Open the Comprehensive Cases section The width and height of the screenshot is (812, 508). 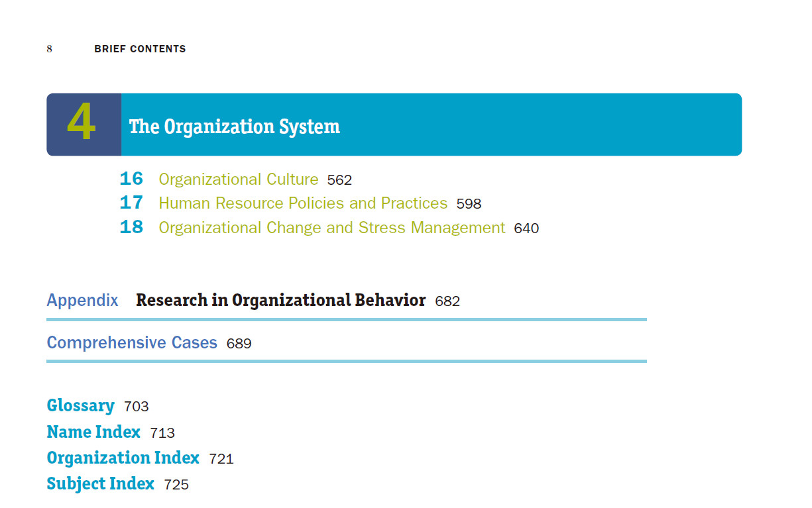[132, 342]
